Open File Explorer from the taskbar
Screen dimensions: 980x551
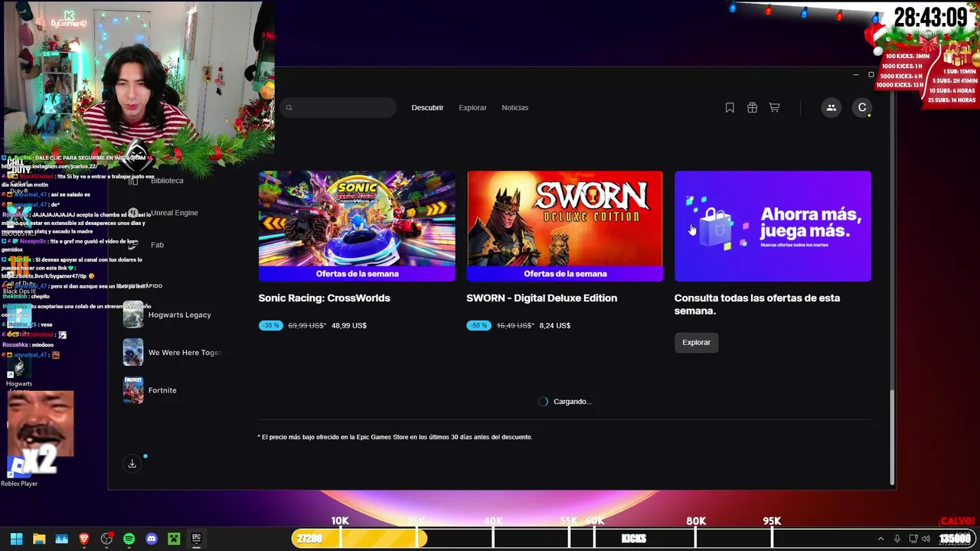pyautogui.click(x=39, y=539)
